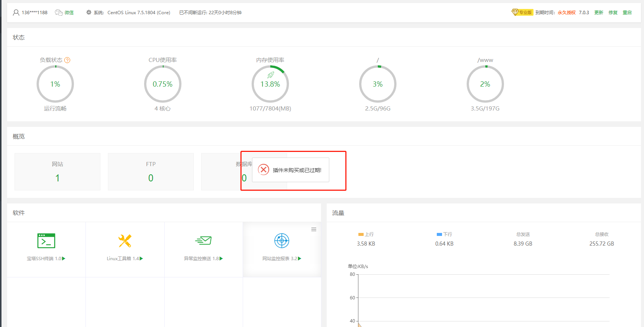
Task: Open the WeChat (微信) binding icon
Action: point(59,13)
